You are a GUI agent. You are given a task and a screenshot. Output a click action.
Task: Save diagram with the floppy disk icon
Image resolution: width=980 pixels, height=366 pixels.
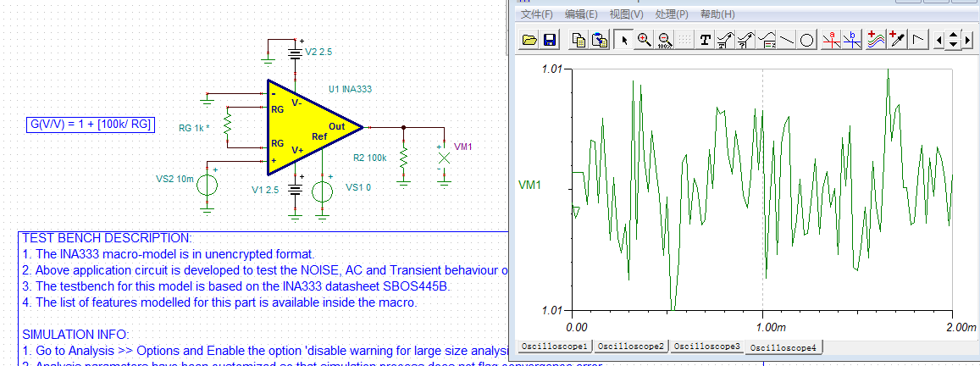(550, 41)
